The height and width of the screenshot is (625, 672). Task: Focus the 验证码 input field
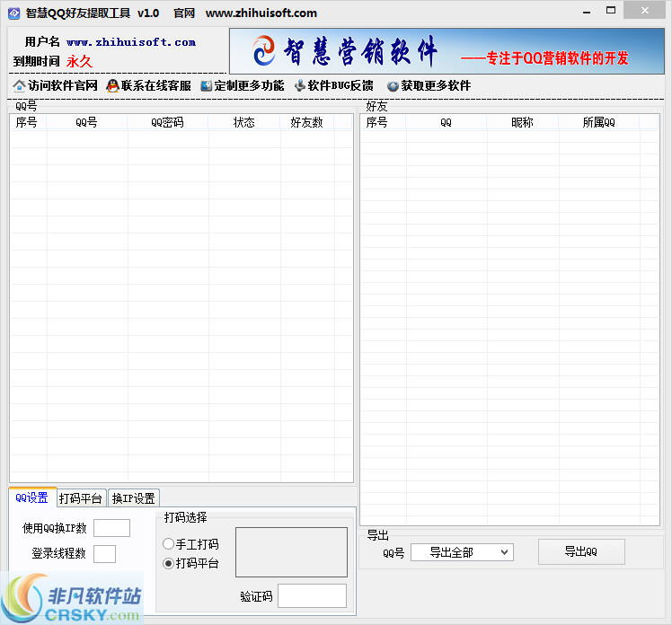click(312, 596)
